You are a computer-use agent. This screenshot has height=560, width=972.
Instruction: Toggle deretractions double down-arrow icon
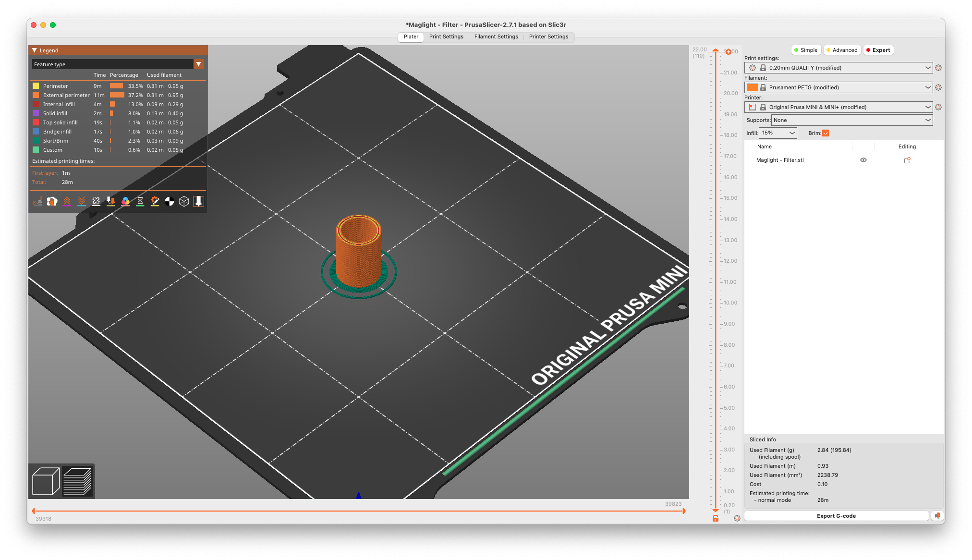[82, 202]
